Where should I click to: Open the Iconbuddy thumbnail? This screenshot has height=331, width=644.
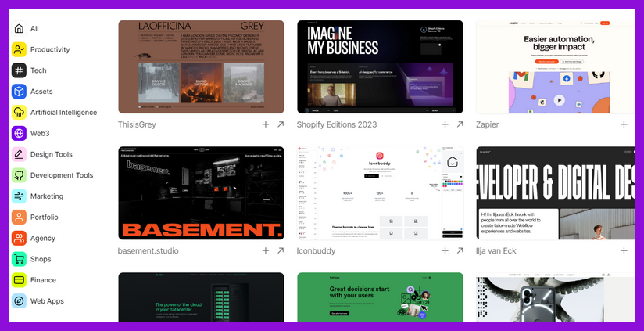tap(380, 192)
